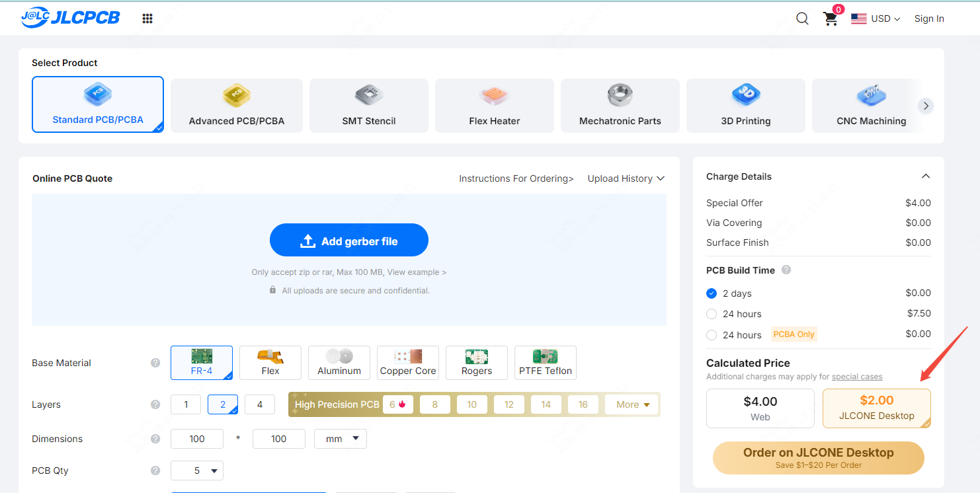Screen dimensions: 980x493
Task: Choose 16 layers option
Action: [583, 404]
